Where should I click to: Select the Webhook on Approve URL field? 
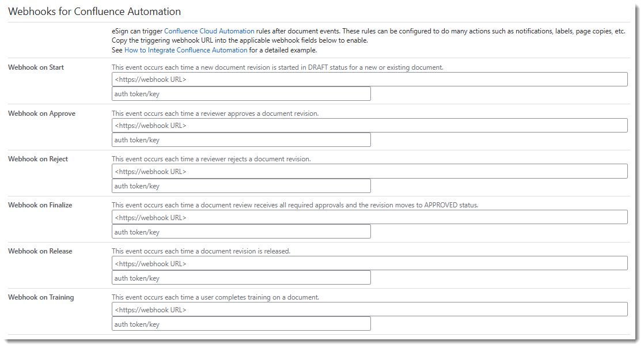(369, 126)
